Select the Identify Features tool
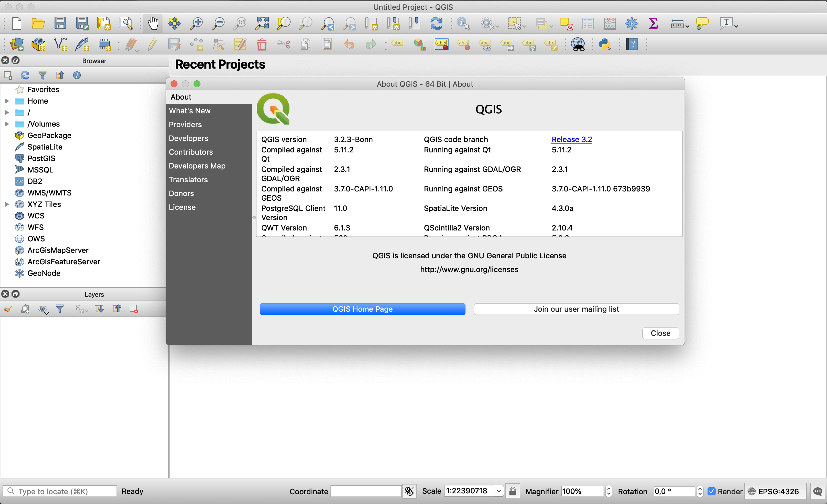This screenshot has height=504, width=827. click(x=463, y=24)
